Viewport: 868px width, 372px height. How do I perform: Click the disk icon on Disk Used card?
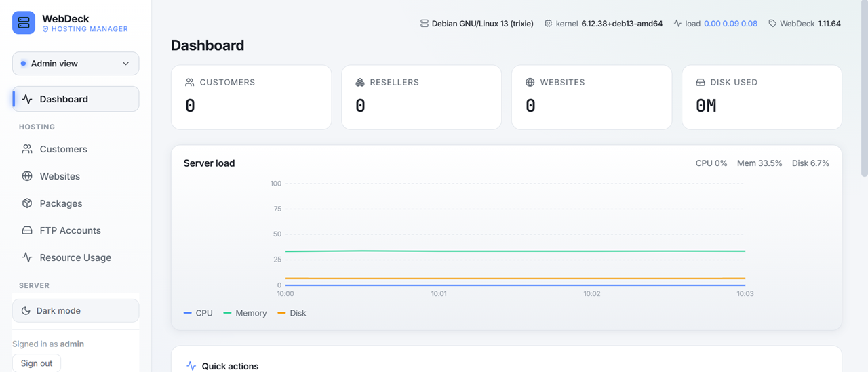pos(701,82)
